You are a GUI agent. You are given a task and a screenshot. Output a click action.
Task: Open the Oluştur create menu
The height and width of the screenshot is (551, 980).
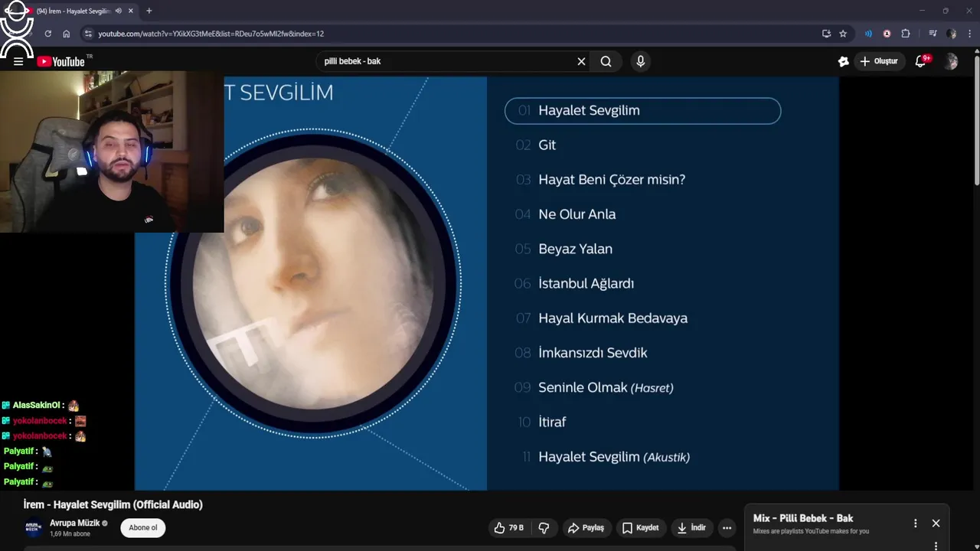(x=879, y=61)
